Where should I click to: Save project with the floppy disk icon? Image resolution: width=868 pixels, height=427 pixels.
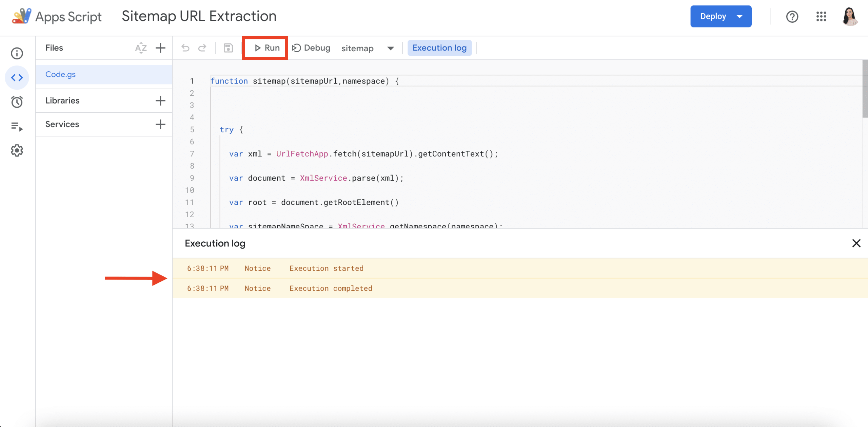(x=228, y=48)
